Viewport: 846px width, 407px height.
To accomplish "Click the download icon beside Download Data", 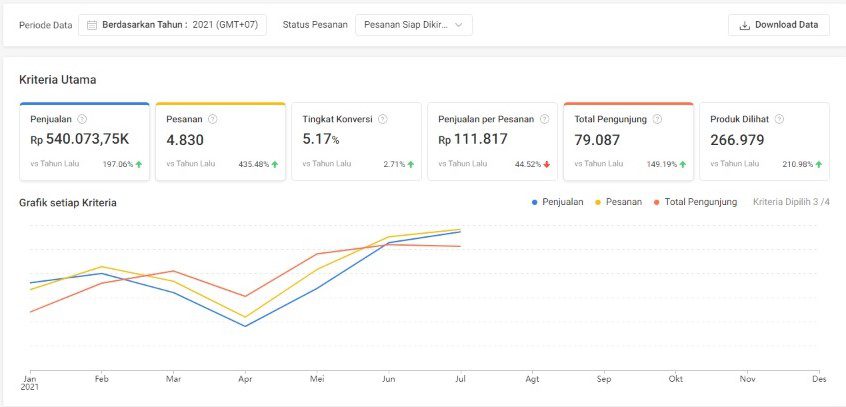I will coord(745,25).
